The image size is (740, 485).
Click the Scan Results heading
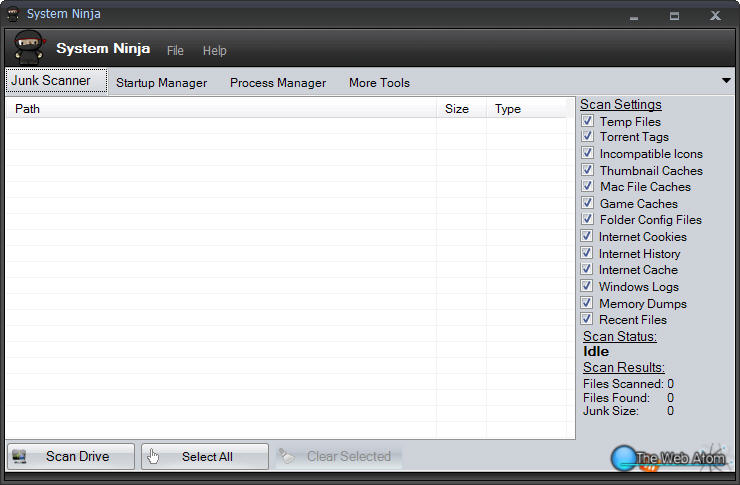click(x=623, y=367)
